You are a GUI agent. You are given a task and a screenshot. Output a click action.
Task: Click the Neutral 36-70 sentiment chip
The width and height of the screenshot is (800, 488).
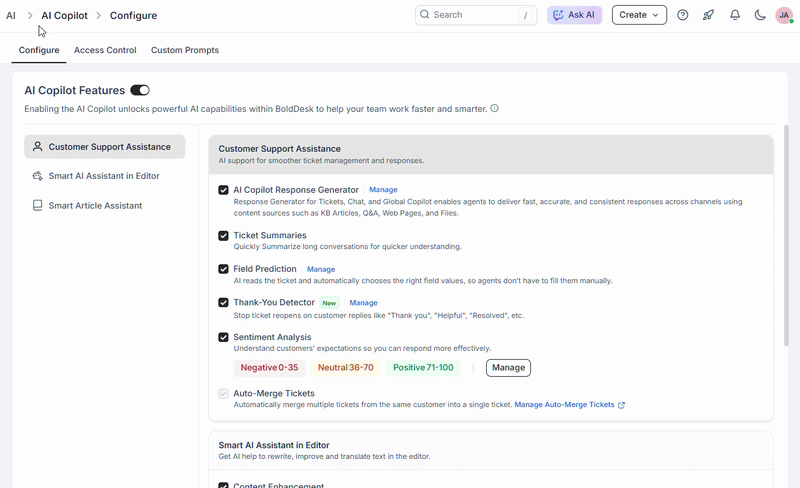coord(345,368)
